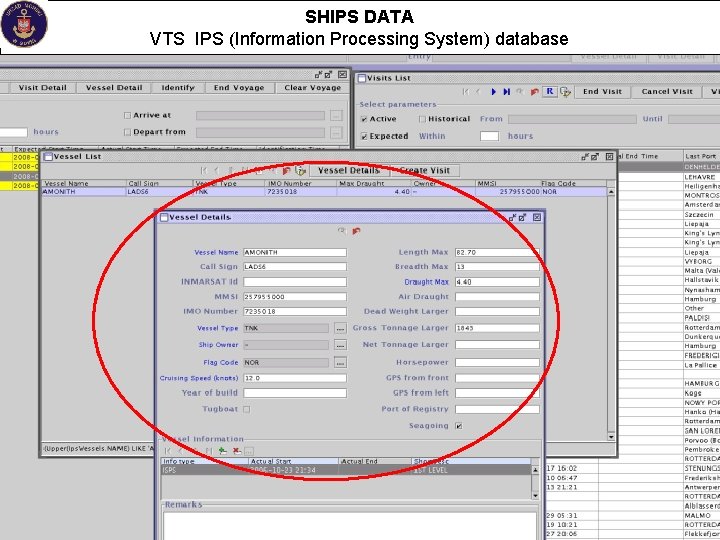Click the Length Max field
720x540 pixels.
click(x=497, y=252)
